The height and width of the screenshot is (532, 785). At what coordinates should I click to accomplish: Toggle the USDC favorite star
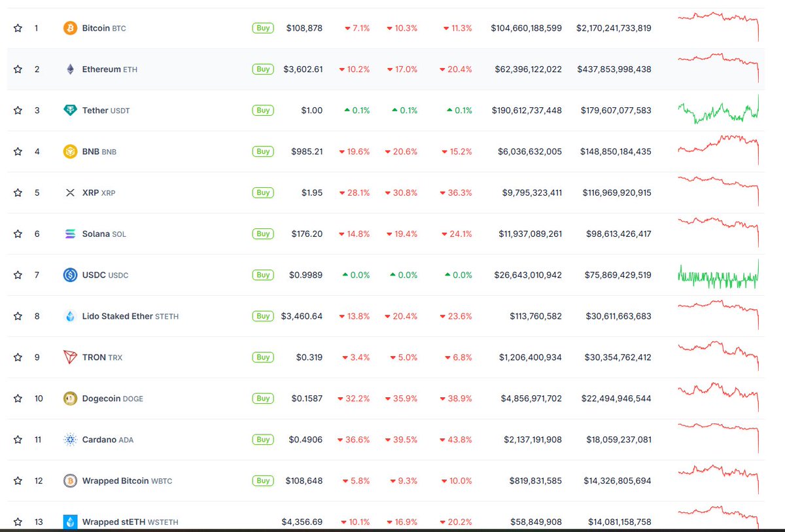pyautogui.click(x=18, y=275)
